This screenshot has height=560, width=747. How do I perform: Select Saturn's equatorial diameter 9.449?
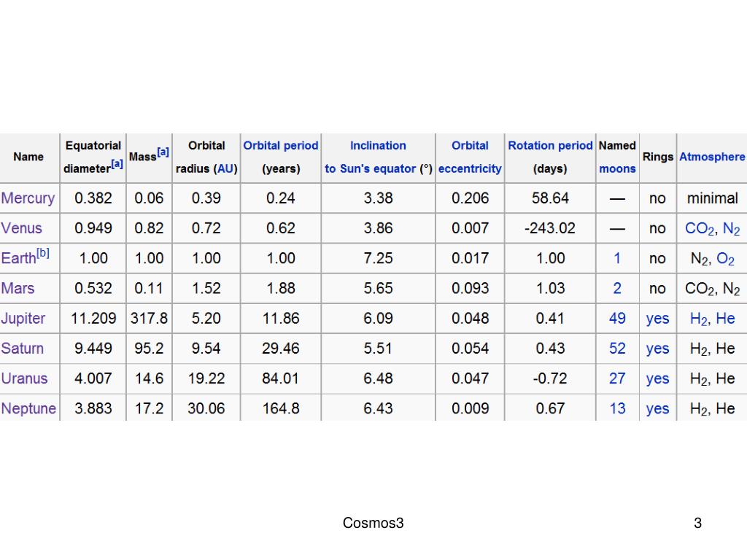pos(93,348)
